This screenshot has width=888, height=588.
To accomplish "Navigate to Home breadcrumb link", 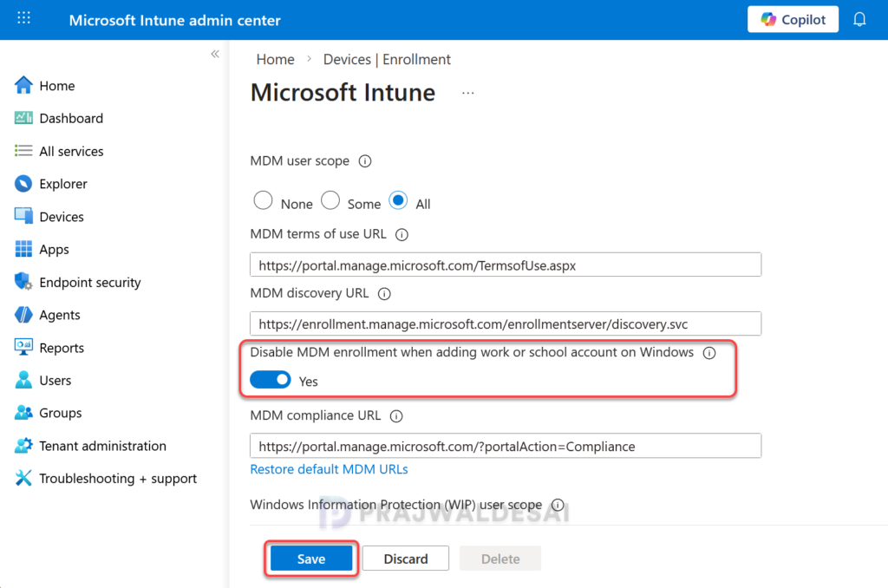I will coord(275,60).
